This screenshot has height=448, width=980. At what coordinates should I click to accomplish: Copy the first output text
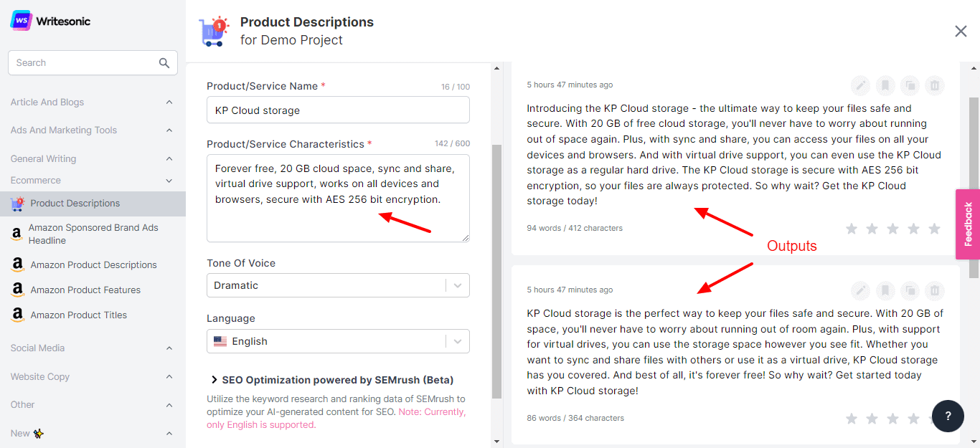point(910,86)
